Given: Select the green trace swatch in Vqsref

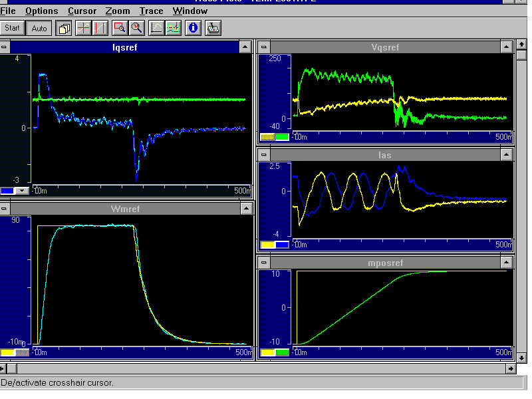Looking at the screenshot, I should (x=282, y=137).
